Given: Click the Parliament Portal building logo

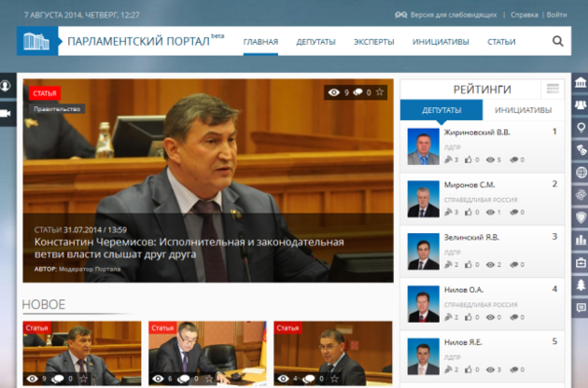Looking at the screenshot, I should coord(36,41).
